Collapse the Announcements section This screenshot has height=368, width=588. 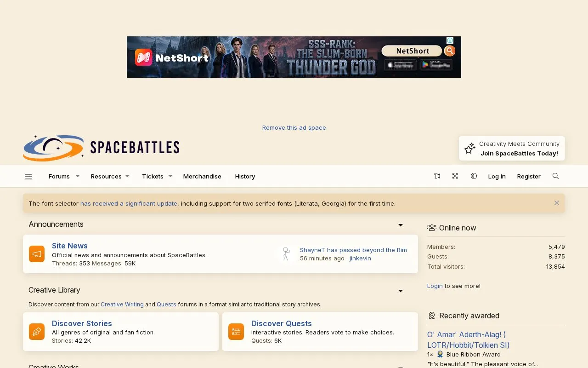click(x=401, y=225)
